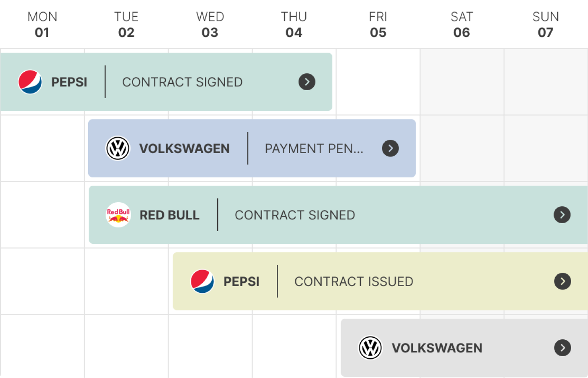The width and height of the screenshot is (588, 378).
Task: Select the MON 01 day header
Action: [42, 25]
